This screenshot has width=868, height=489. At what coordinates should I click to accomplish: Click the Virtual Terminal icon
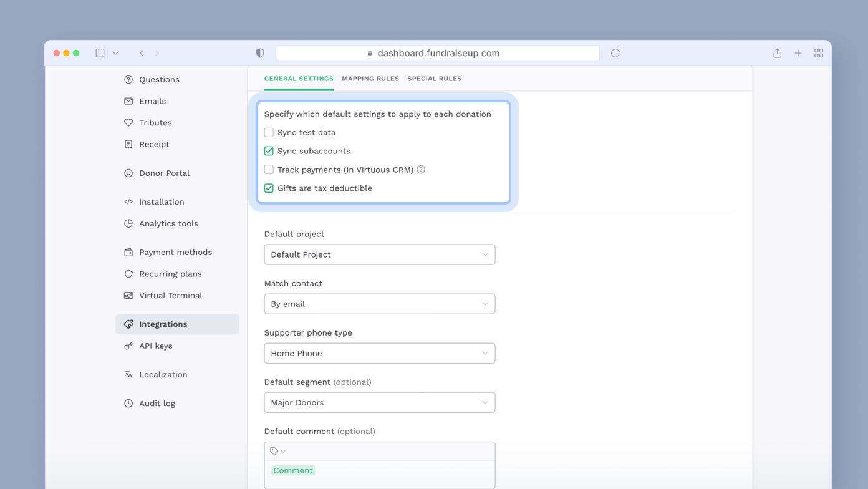click(128, 295)
